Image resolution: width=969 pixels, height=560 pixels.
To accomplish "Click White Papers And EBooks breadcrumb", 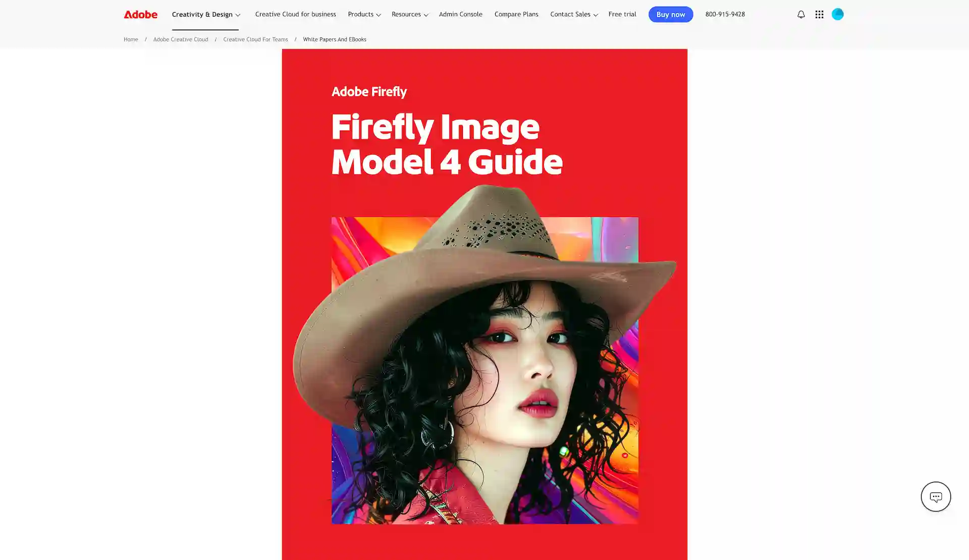I will (334, 39).
